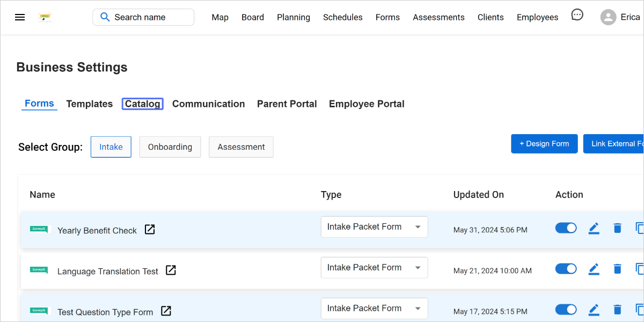644x322 pixels.
Task: Edit the Test Question Type Form
Action: tap(594, 310)
